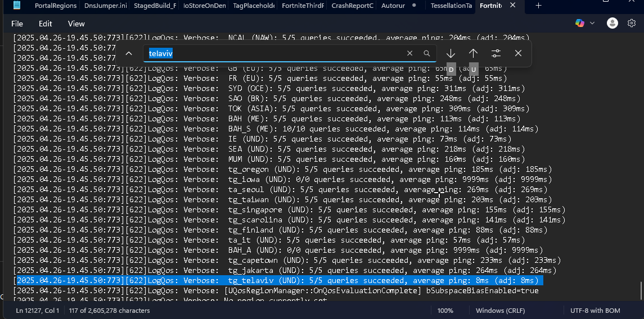Click the SAO (BR) log line
The width and height of the screenshot is (644, 319).
(x=267, y=99)
